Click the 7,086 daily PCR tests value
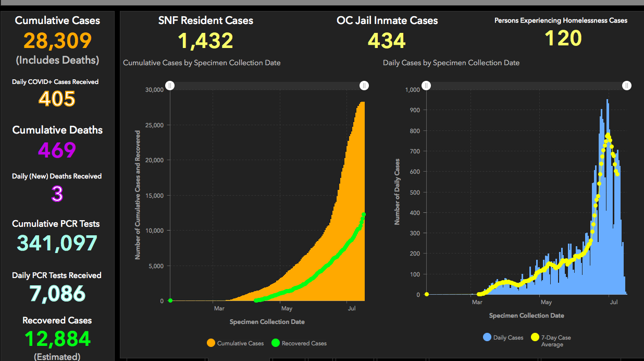The height and width of the screenshot is (361, 644). tap(57, 294)
